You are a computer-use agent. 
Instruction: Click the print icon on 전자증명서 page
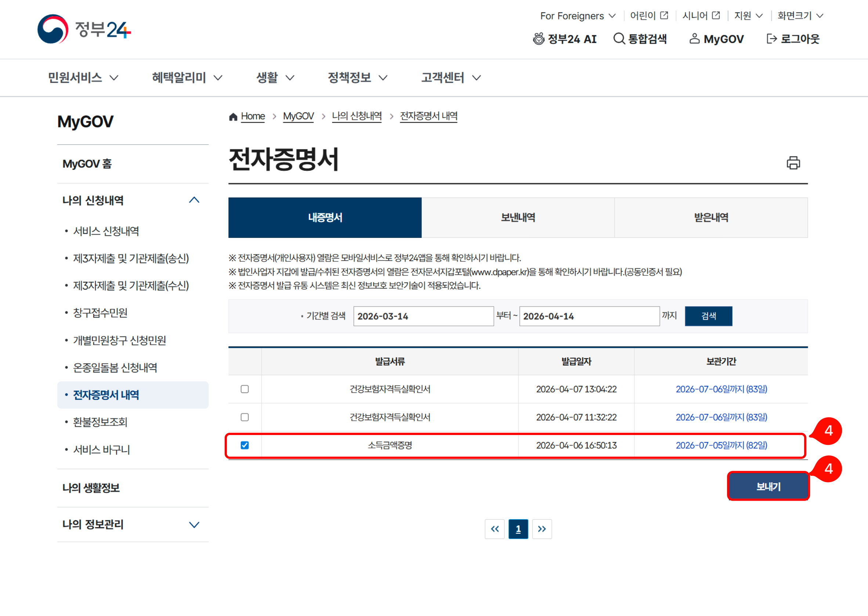click(x=793, y=162)
